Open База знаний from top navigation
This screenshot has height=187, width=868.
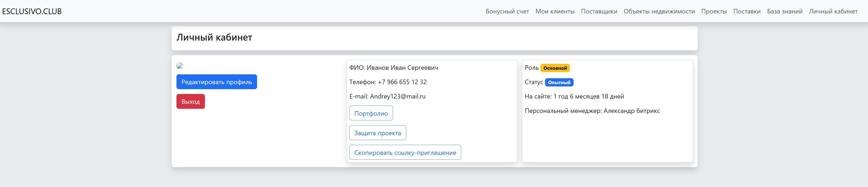click(784, 11)
